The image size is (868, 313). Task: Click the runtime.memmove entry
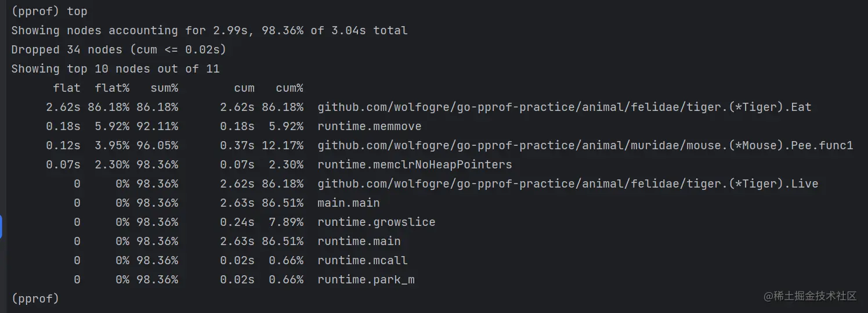pos(369,126)
